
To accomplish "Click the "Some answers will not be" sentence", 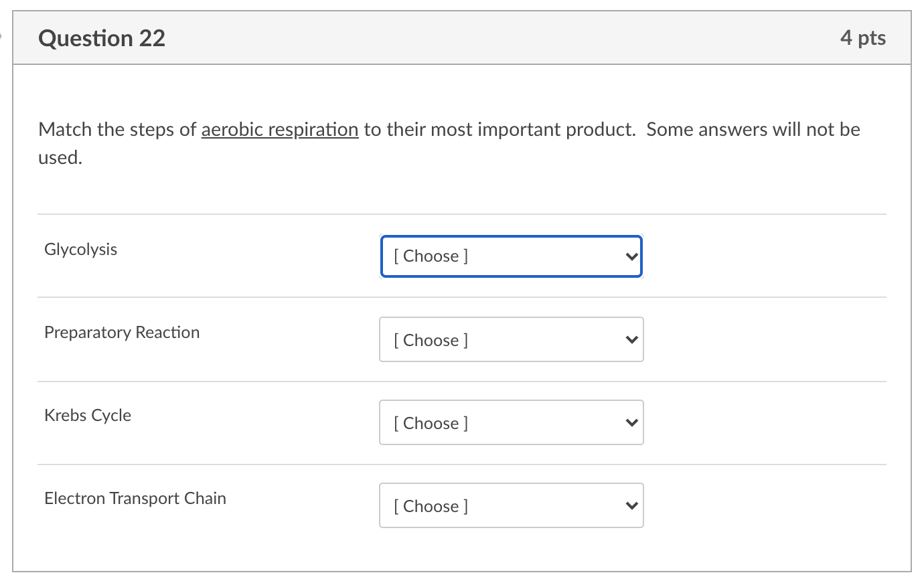I will 753,129.
